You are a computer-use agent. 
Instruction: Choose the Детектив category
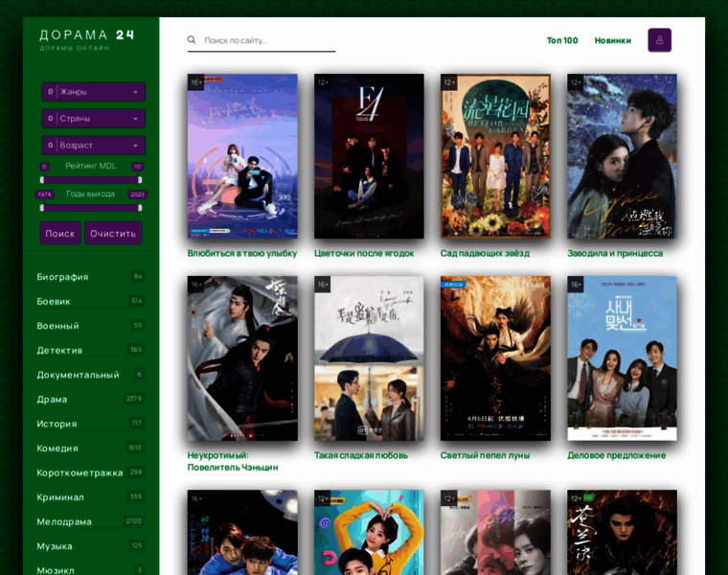click(59, 350)
